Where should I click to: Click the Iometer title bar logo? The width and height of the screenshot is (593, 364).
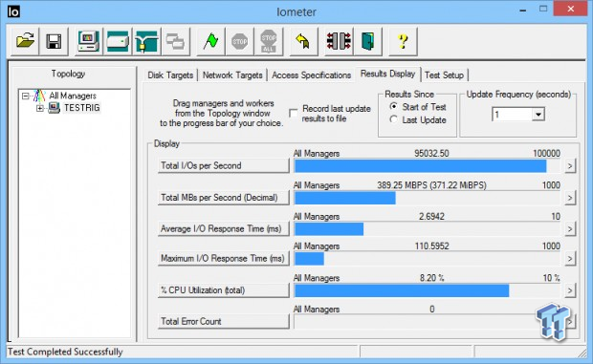pos(13,11)
